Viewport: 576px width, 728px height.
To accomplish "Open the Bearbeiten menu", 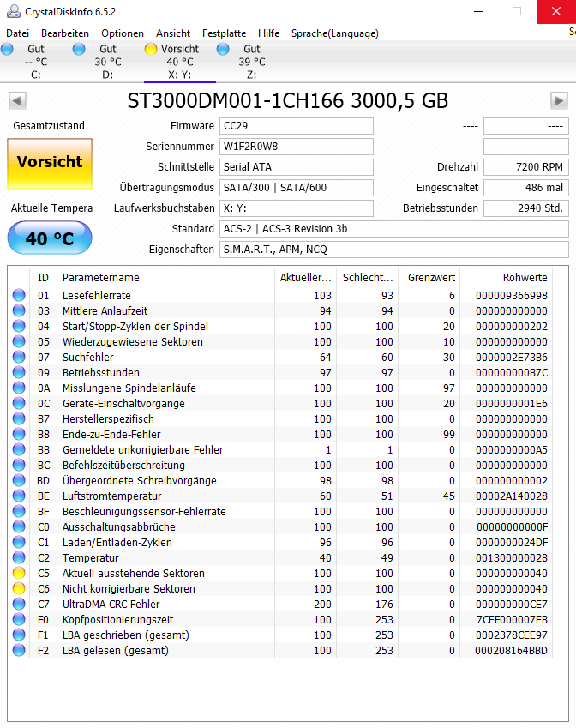I will [65, 33].
